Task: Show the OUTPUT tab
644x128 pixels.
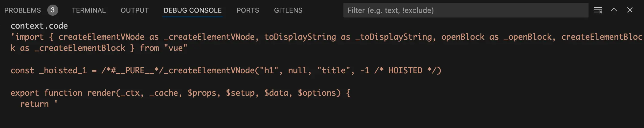Action: click(134, 10)
